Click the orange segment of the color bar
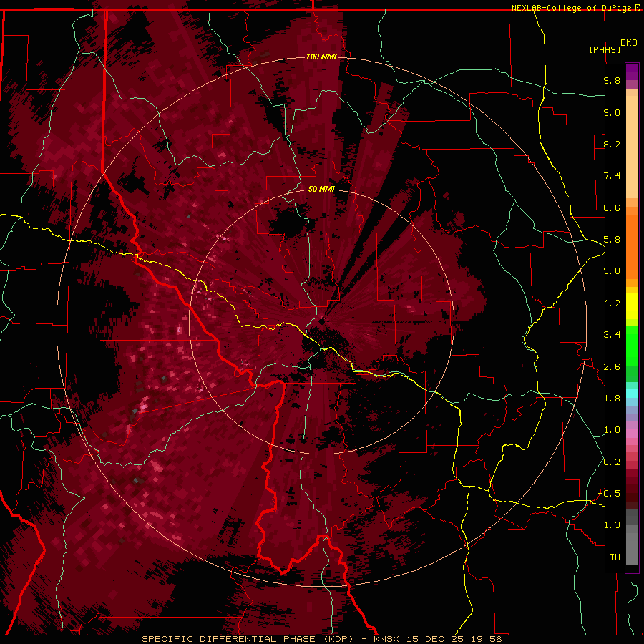This screenshot has height=644, width=644. tap(632, 246)
